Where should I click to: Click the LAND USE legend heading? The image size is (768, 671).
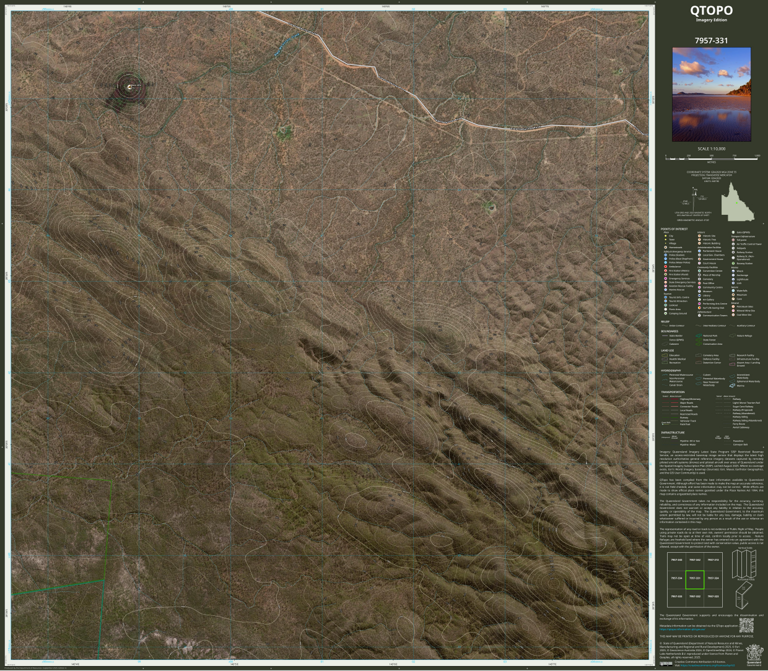click(x=668, y=351)
